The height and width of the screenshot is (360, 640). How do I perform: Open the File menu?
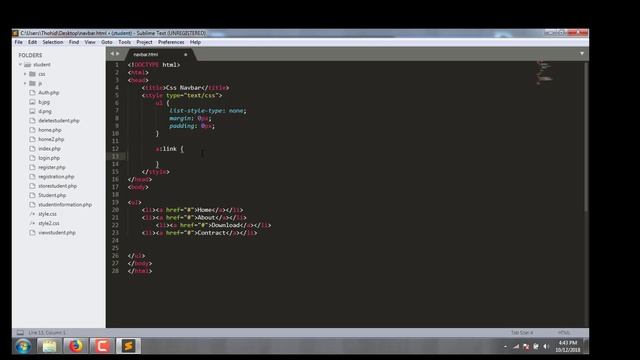pos(18,42)
